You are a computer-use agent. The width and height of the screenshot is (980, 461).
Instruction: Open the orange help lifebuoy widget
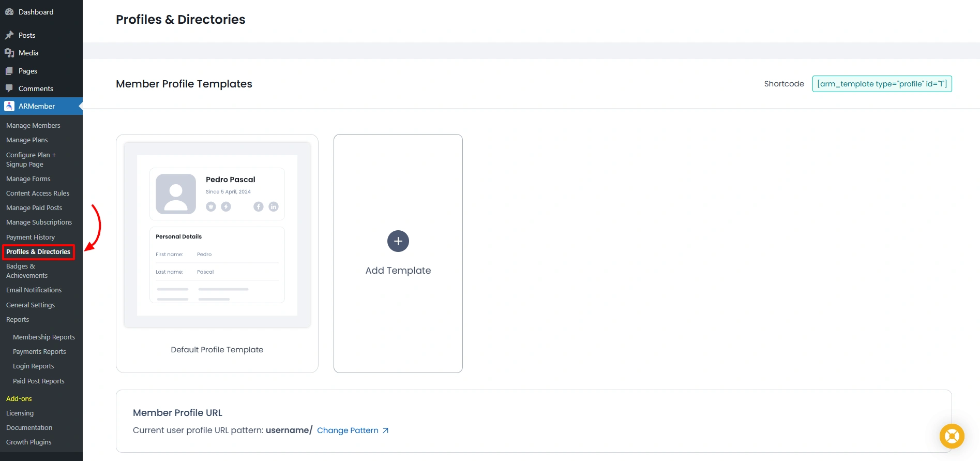[952, 436]
